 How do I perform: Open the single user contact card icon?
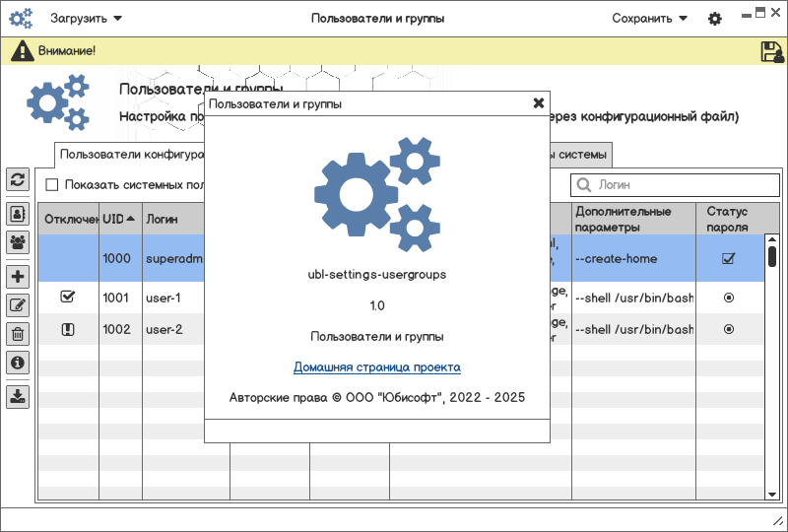tap(18, 214)
